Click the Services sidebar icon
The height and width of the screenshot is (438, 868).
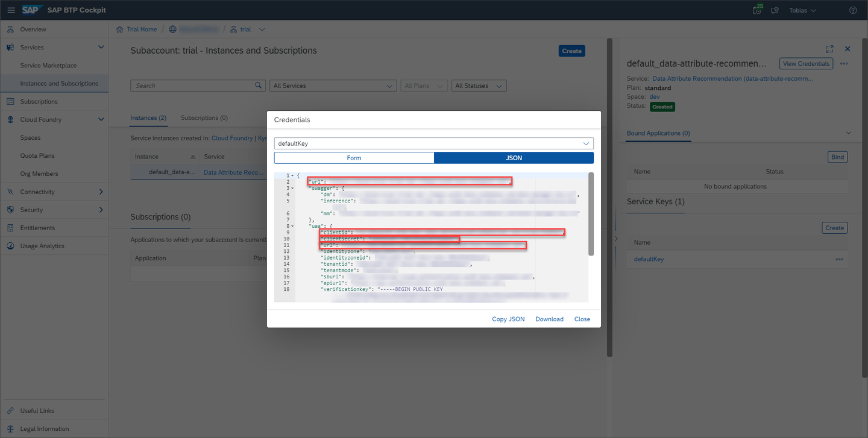[10, 48]
